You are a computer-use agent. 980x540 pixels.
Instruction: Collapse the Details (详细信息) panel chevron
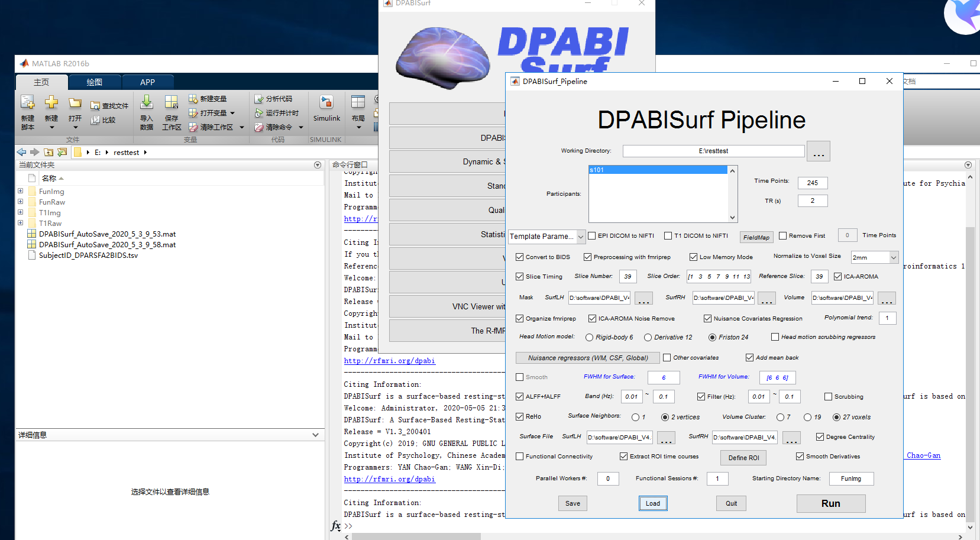(x=315, y=435)
